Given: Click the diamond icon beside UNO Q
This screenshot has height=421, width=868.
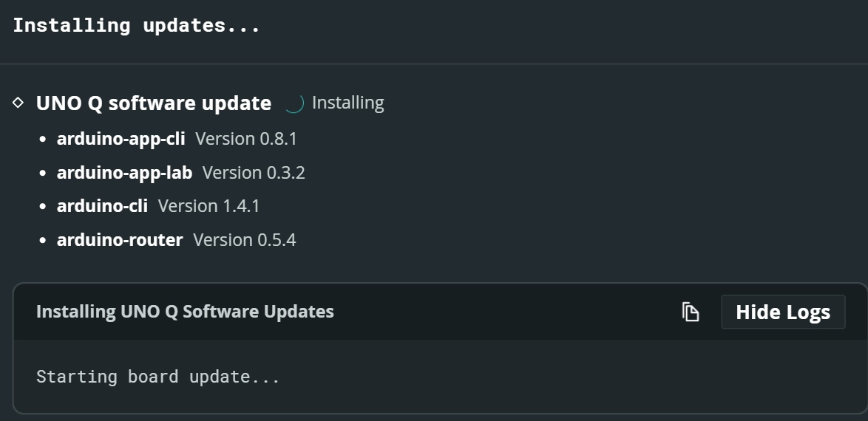Looking at the screenshot, I should (18, 103).
